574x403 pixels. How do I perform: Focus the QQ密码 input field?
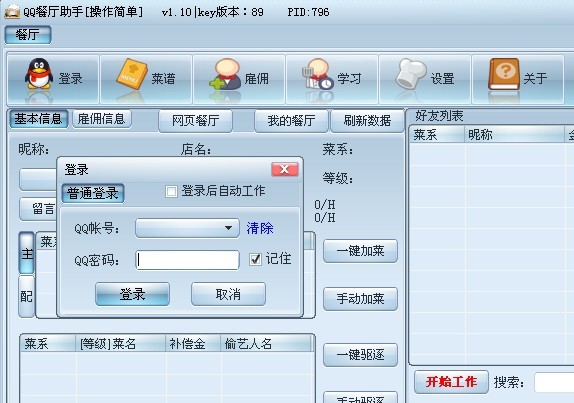[x=187, y=260]
